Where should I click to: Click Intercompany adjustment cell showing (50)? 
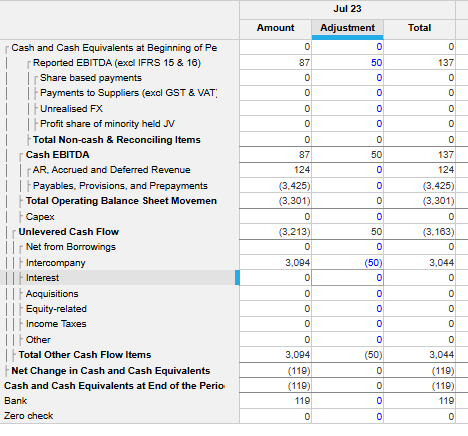[347, 263]
